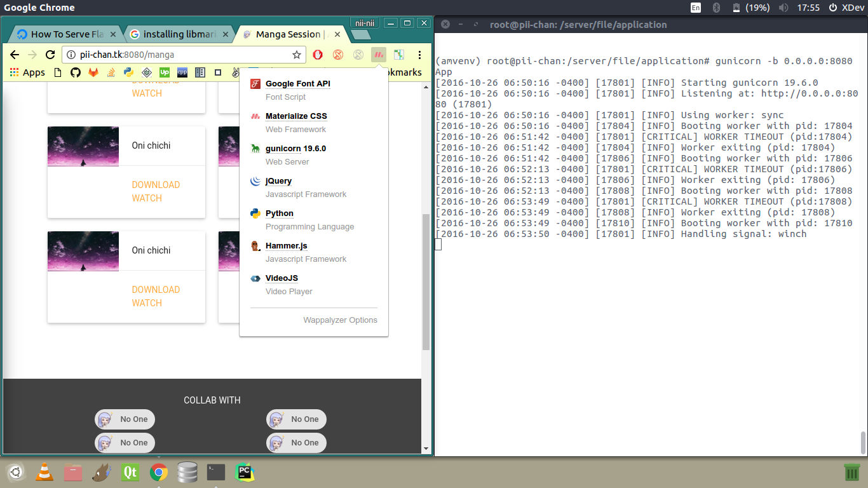This screenshot has width=868, height=488.
Task: Click the Opera-style red extension icon
Action: pos(318,55)
